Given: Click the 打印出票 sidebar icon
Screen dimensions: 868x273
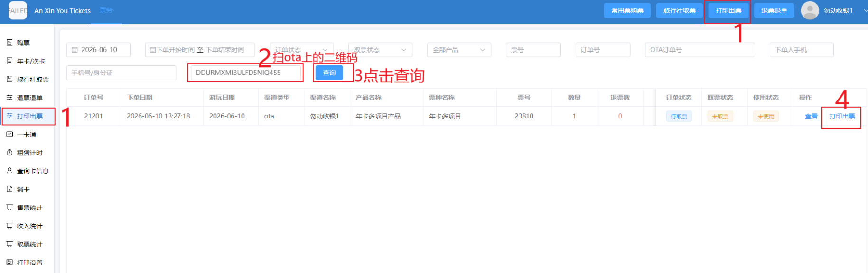Looking at the screenshot, I should (x=9, y=116).
